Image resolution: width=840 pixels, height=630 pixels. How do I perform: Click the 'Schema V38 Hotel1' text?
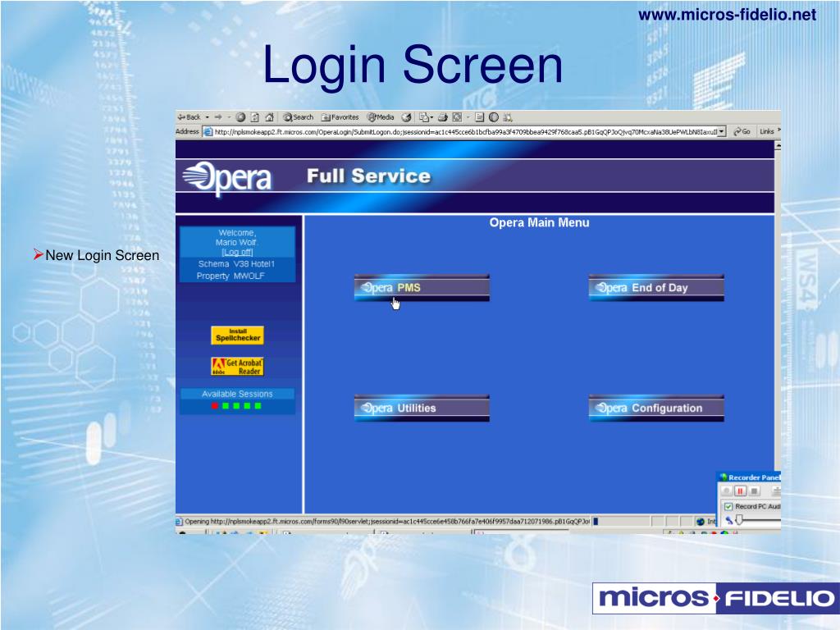pyautogui.click(x=236, y=264)
